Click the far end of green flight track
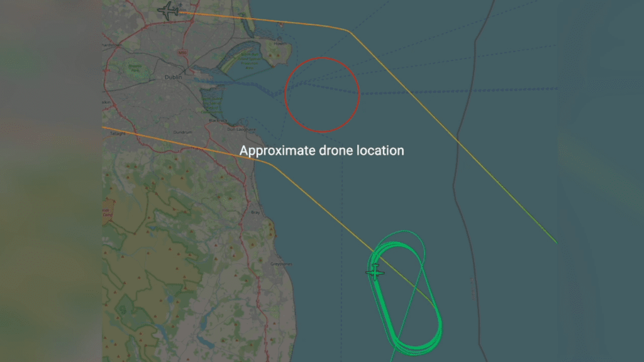 coord(556,242)
